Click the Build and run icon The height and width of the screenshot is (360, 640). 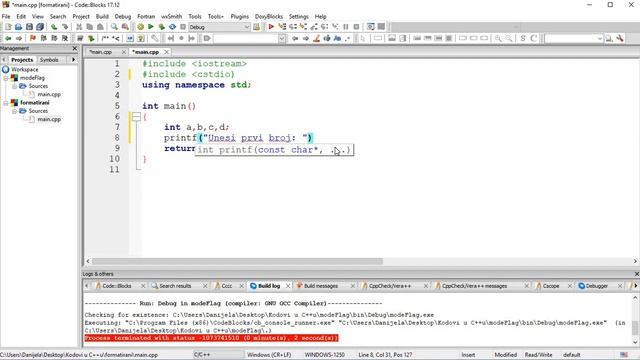pyautogui.click(x=162, y=27)
